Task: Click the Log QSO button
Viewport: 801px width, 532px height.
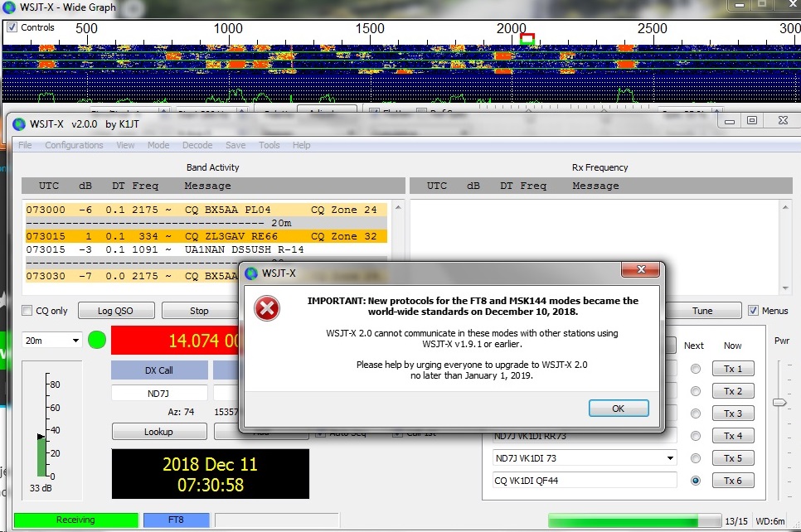Action: tap(116, 311)
